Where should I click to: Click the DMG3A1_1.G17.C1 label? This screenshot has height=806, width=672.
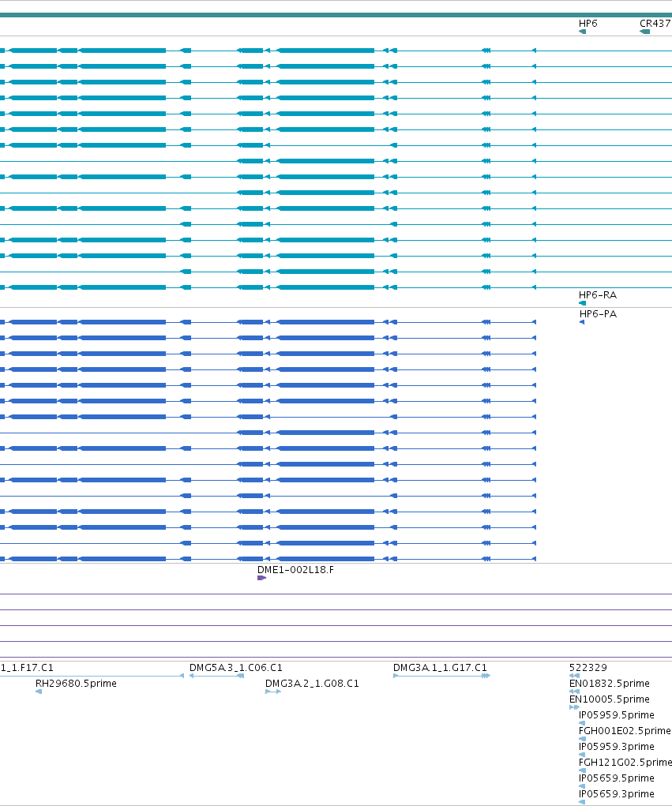(x=440, y=668)
